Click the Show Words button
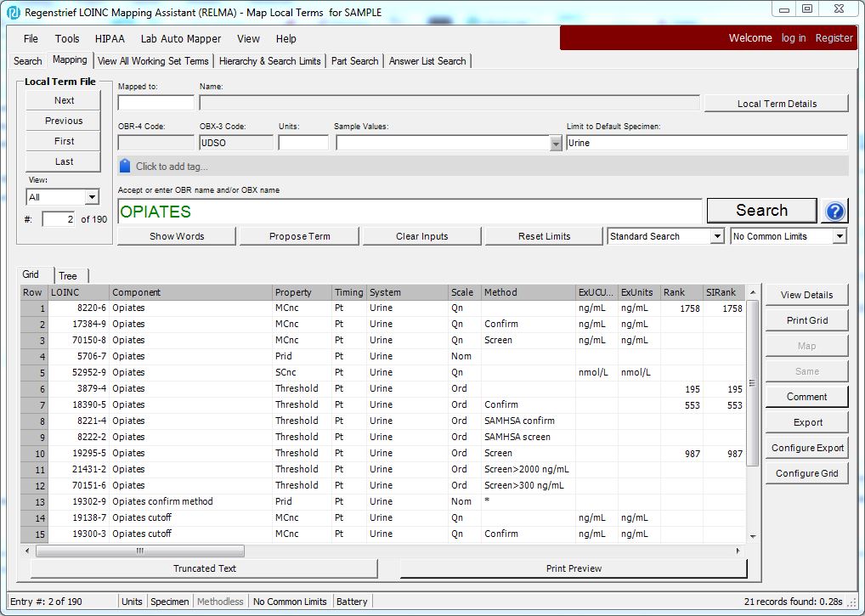The height and width of the screenshot is (616, 865). (x=177, y=236)
